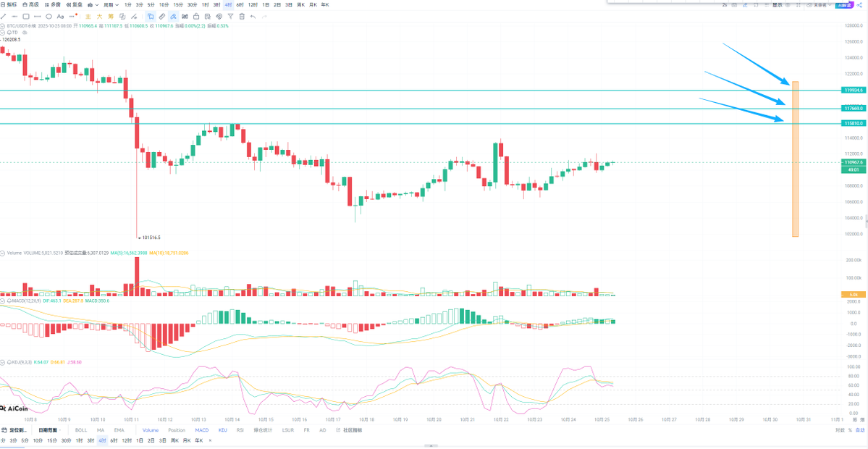Open more drawing tools ellipsis
The image size is (868, 449).
[72, 17]
